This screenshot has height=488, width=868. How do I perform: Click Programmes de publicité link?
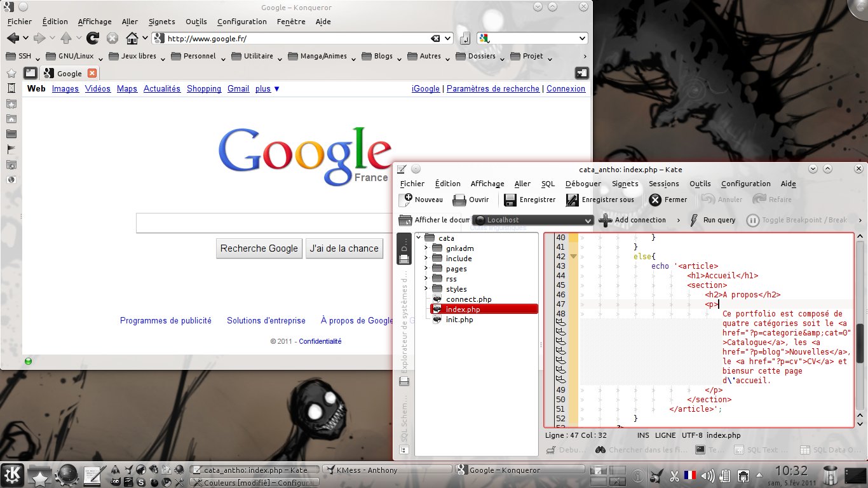166,321
